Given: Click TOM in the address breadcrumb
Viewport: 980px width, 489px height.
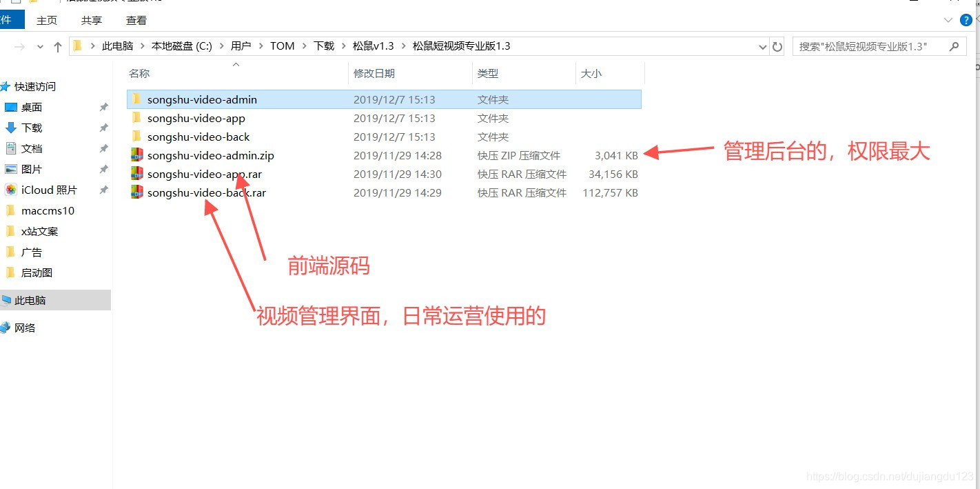Looking at the screenshot, I should (x=283, y=46).
